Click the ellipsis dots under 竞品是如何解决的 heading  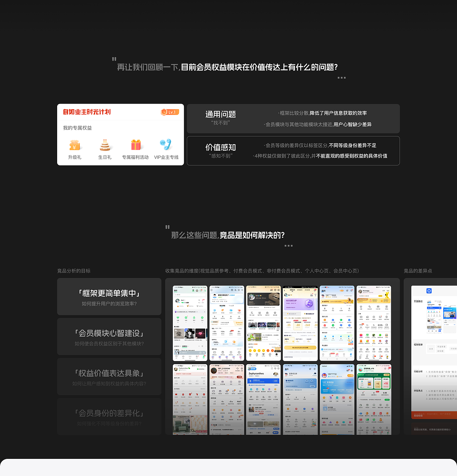click(288, 246)
